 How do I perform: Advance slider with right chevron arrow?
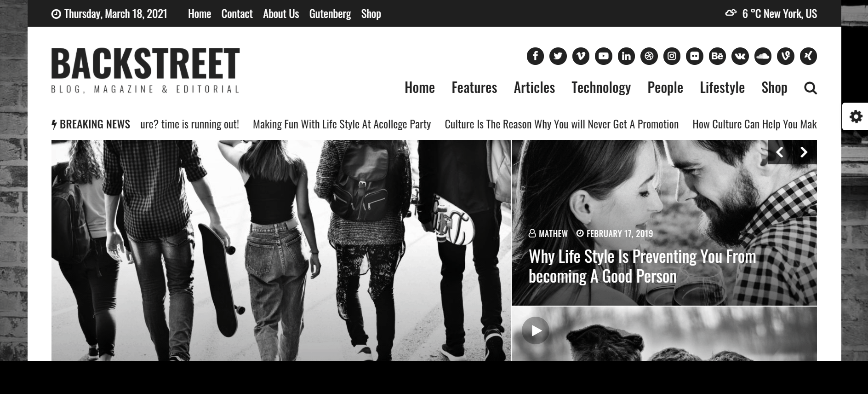coord(804,152)
